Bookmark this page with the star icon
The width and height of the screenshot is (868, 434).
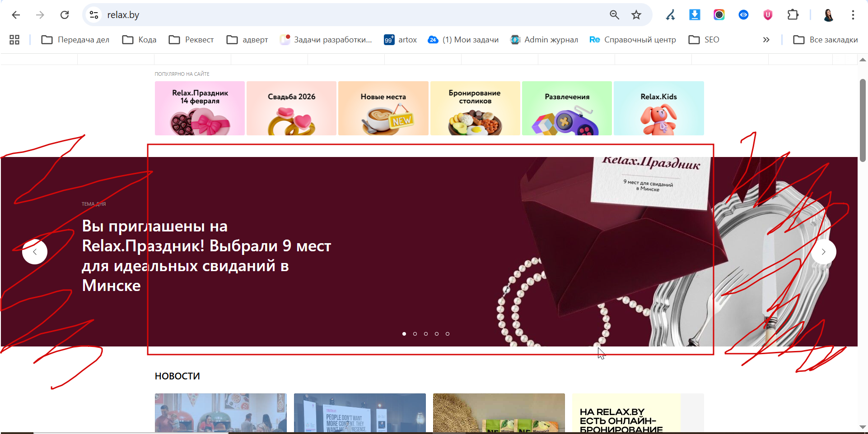(636, 15)
